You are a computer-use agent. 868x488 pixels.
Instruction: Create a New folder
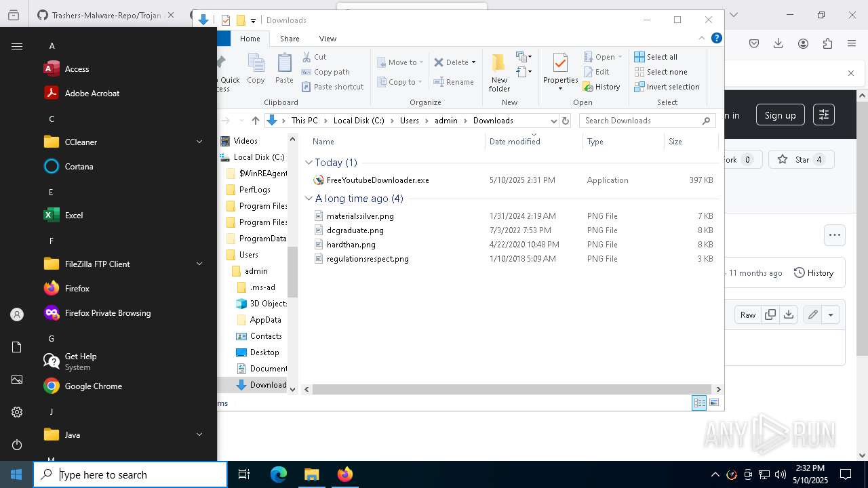click(x=499, y=73)
